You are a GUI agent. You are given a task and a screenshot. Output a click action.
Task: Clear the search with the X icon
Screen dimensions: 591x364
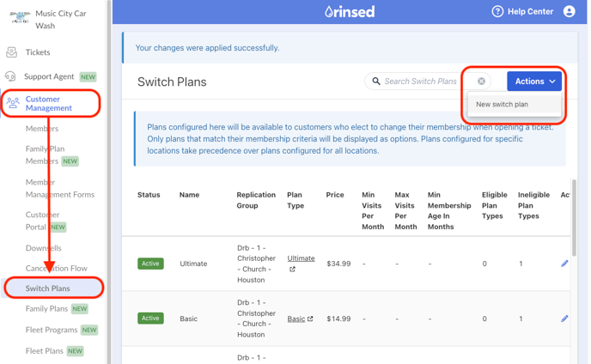coord(481,81)
